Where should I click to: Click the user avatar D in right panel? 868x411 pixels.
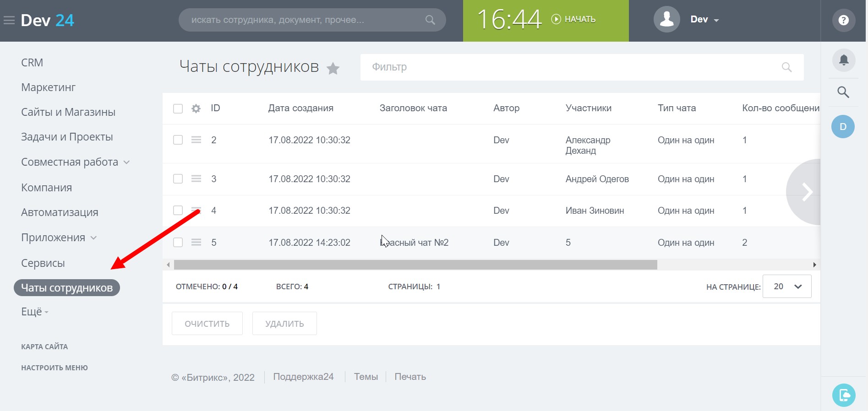click(843, 127)
